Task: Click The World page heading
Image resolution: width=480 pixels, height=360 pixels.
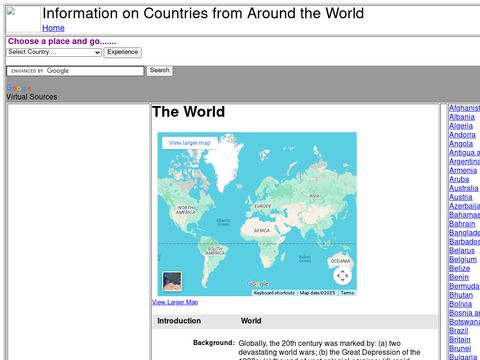Action: [x=189, y=112]
